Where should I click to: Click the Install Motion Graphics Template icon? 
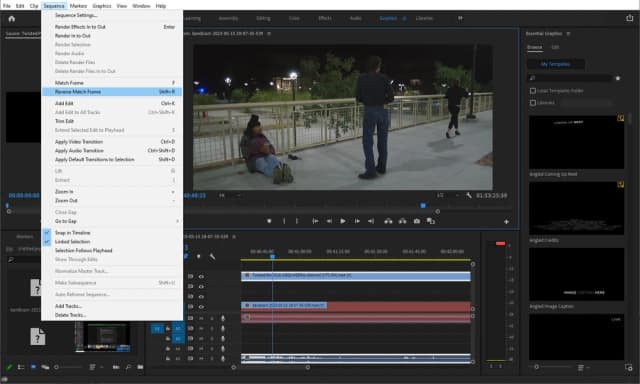629,367
